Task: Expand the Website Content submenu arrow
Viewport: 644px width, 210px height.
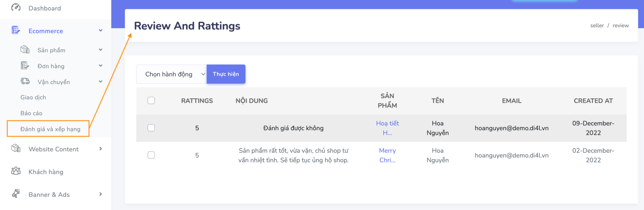Action: pos(101,149)
